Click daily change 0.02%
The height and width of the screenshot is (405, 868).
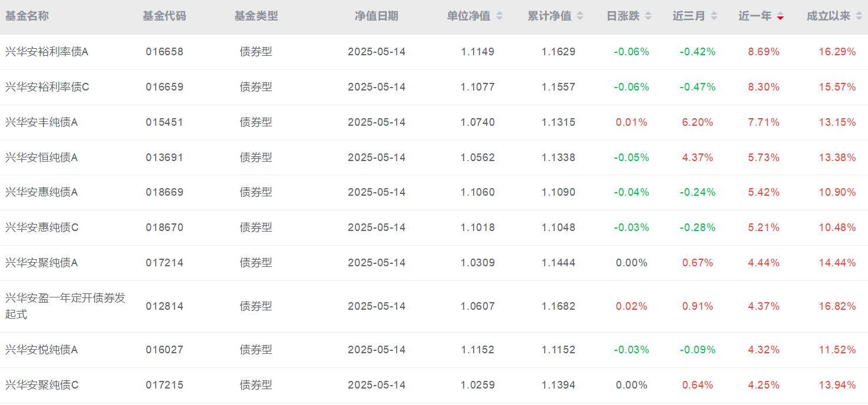[x=632, y=306]
